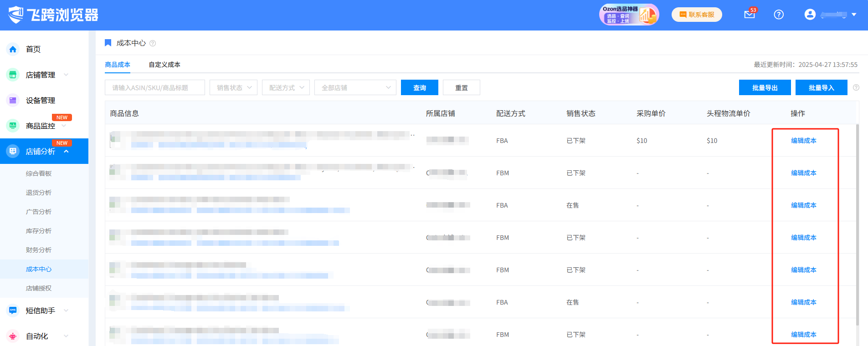Expand the 全部店铺 store selector

[355, 87]
